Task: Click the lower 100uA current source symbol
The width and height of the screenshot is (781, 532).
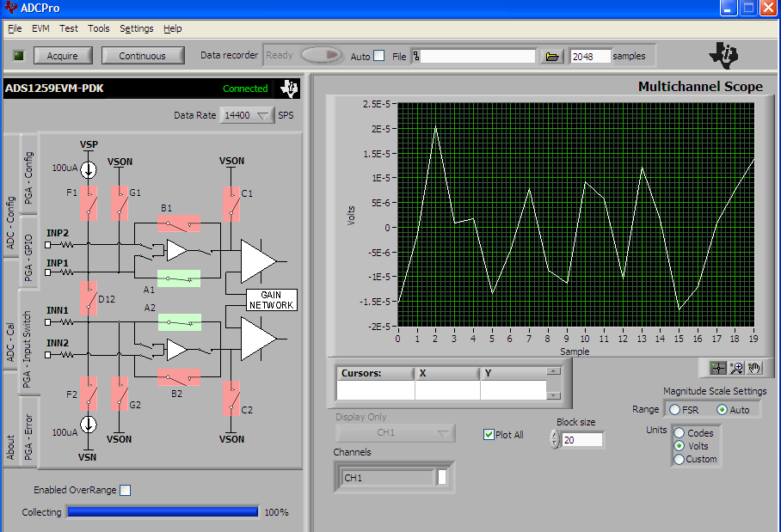Action: point(88,425)
